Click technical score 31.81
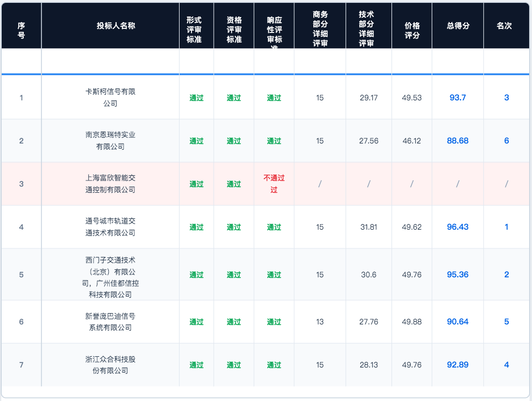532x401 pixels. tap(368, 227)
